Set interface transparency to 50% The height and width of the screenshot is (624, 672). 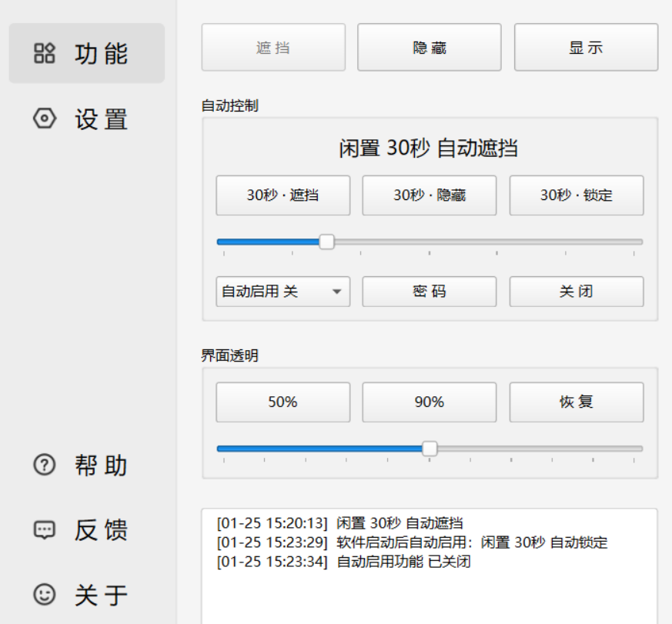coord(283,402)
